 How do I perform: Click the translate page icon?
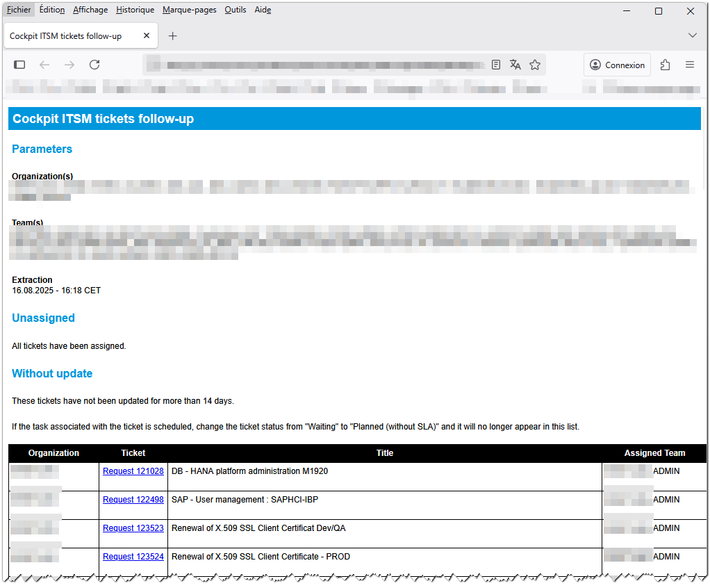point(515,65)
